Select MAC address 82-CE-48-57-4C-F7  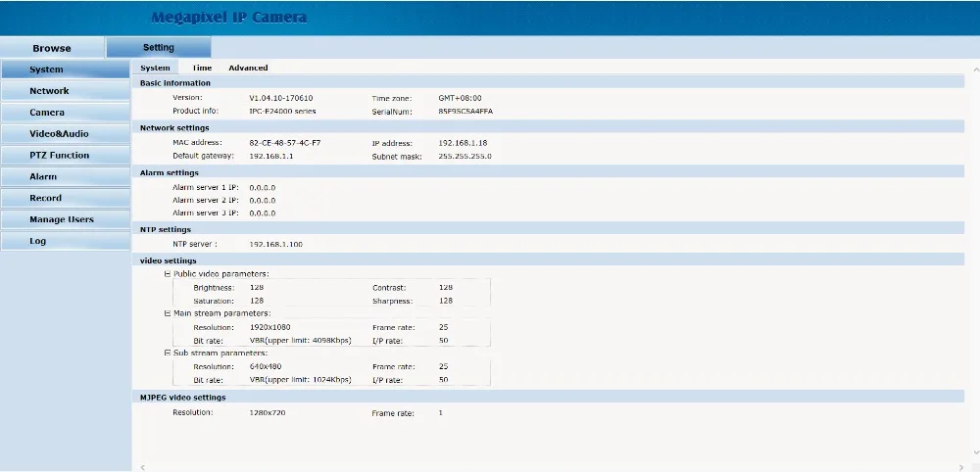point(285,143)
